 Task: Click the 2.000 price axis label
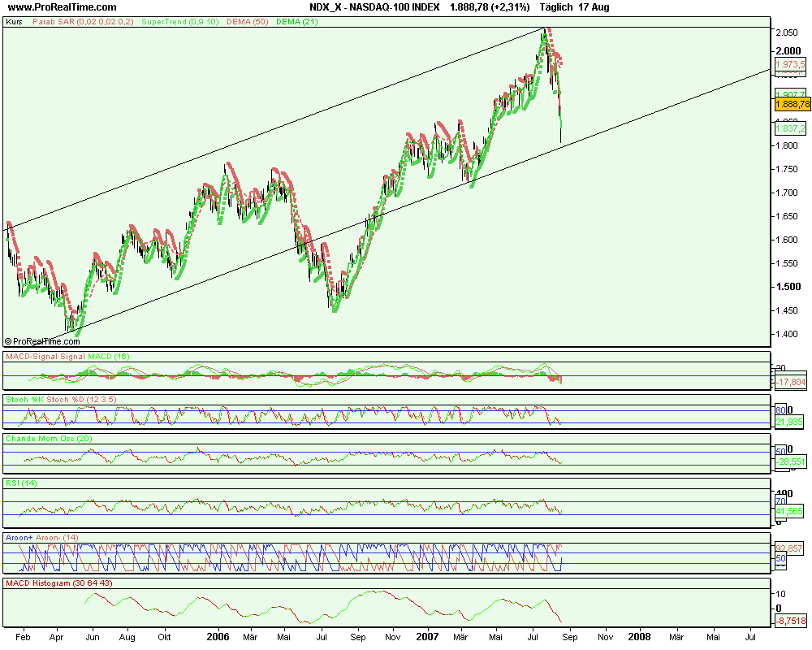(x=788, y=51)
